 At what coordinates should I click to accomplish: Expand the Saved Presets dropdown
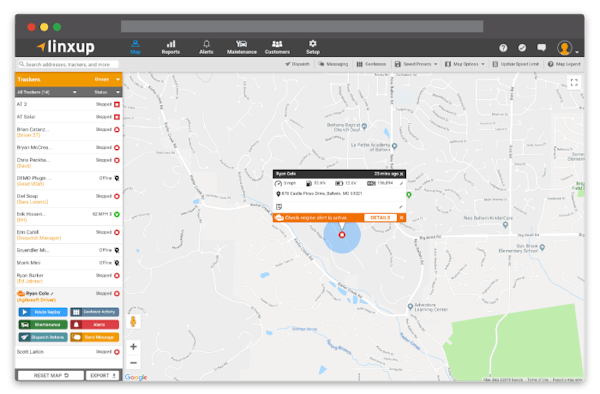416,64
